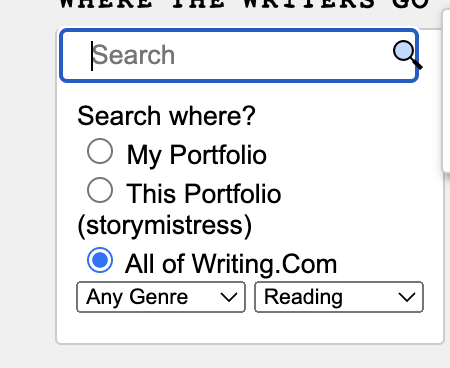Image resolution: width=450 pixels, height=368 pixels.
Task: Click the chevron arrow of Reading selector
Action: 407,297
